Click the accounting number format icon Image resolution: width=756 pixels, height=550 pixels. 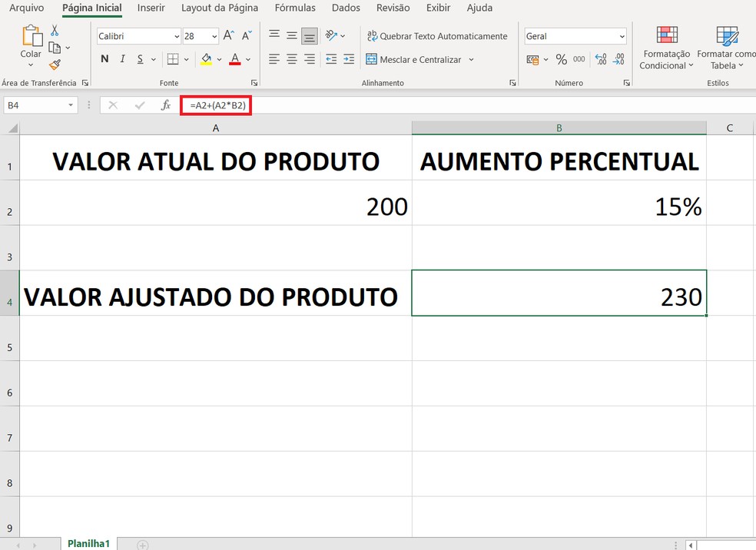(532, 60)
